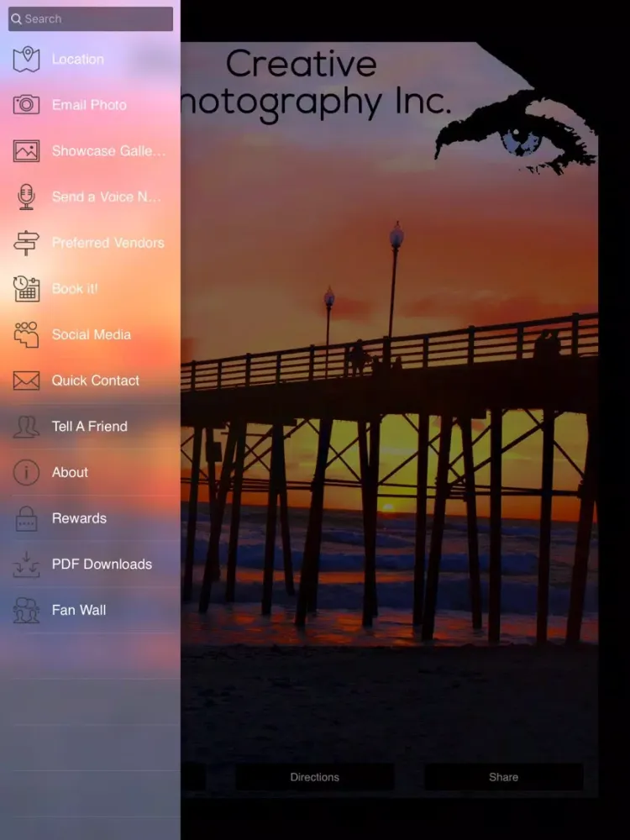Open the Book it! label

click(75, 289)
